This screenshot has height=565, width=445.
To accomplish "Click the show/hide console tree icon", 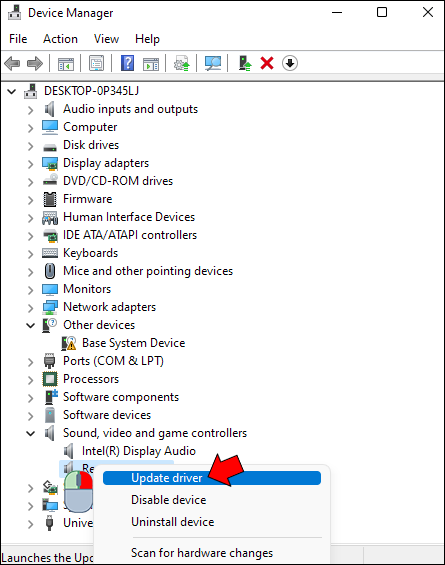I will 66,64.
